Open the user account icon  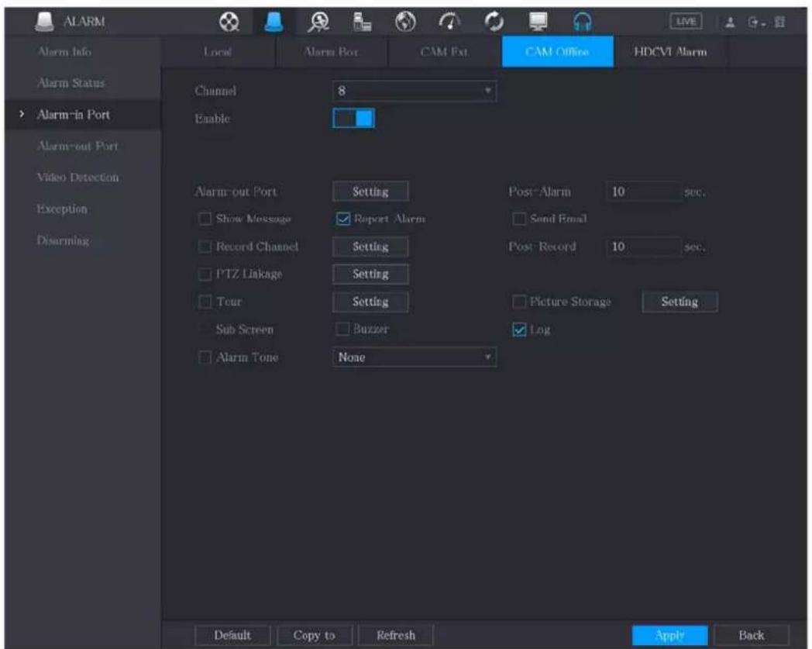pyautogui.click(x=730, y=22)
